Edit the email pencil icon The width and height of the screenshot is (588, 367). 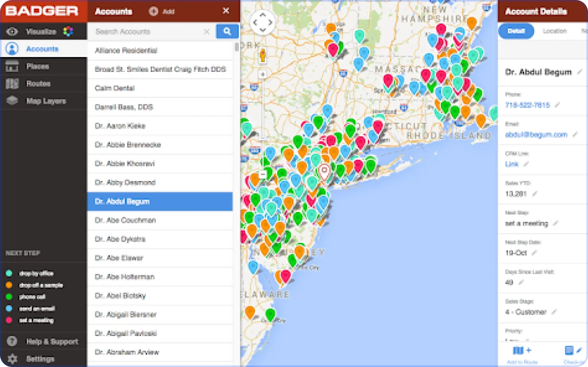pos(574,135)
